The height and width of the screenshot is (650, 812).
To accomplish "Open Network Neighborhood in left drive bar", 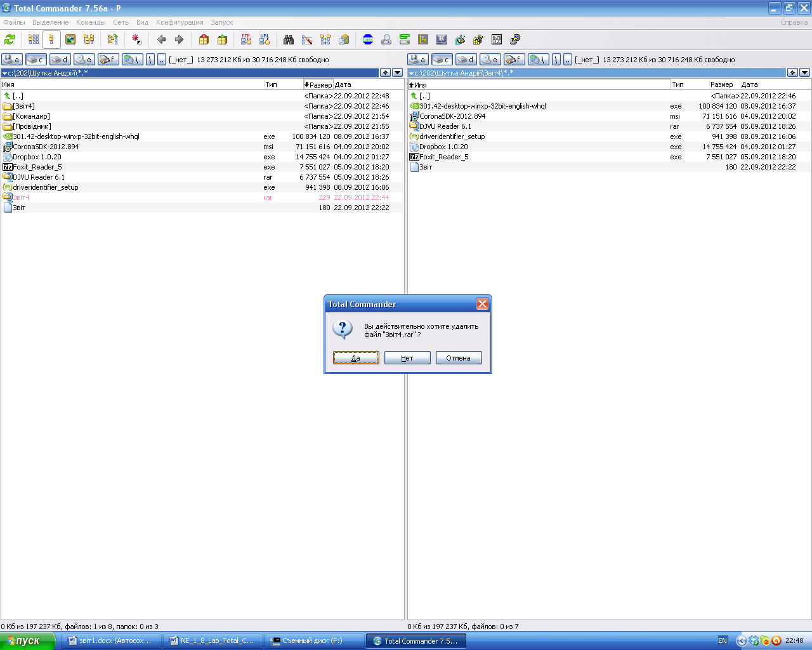I will pos(132,60).
